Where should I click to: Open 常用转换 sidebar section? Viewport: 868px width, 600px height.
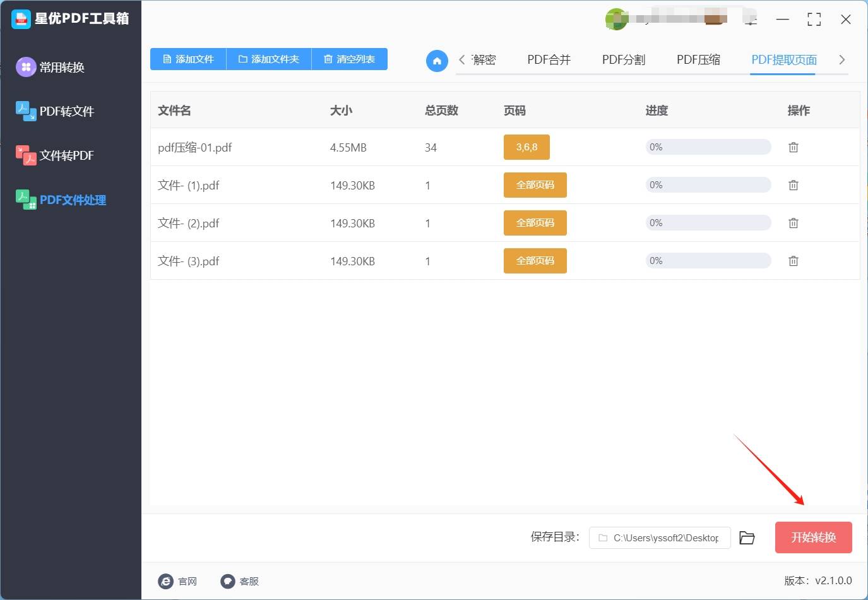click(61, 67)
